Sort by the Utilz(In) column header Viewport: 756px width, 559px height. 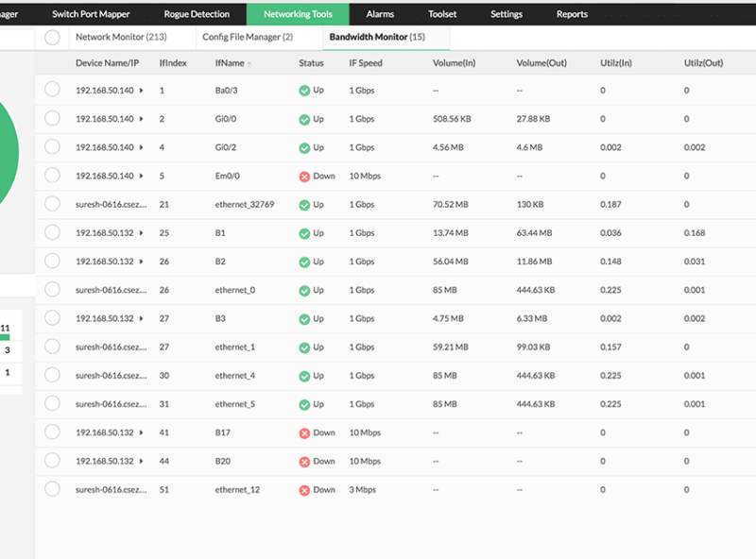tap(616, 63)
